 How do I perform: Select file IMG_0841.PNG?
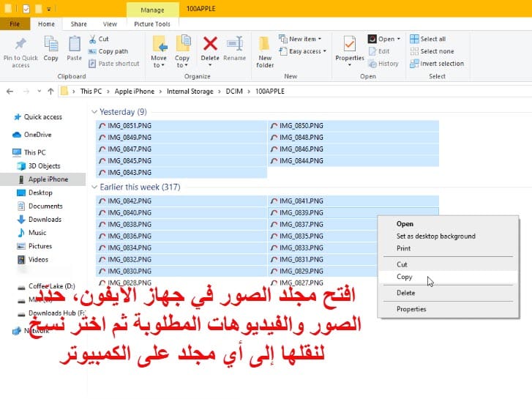pyautogui.click(x=353, y=201)
